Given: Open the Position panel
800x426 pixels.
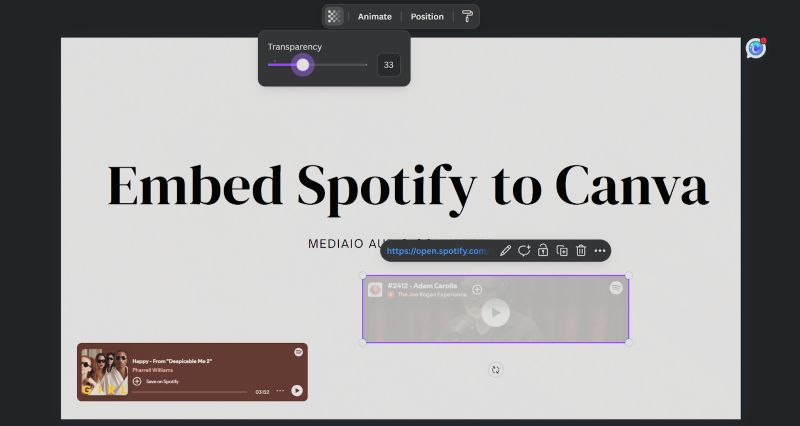Looking at the screenshot, I should [x=427, y=17].
